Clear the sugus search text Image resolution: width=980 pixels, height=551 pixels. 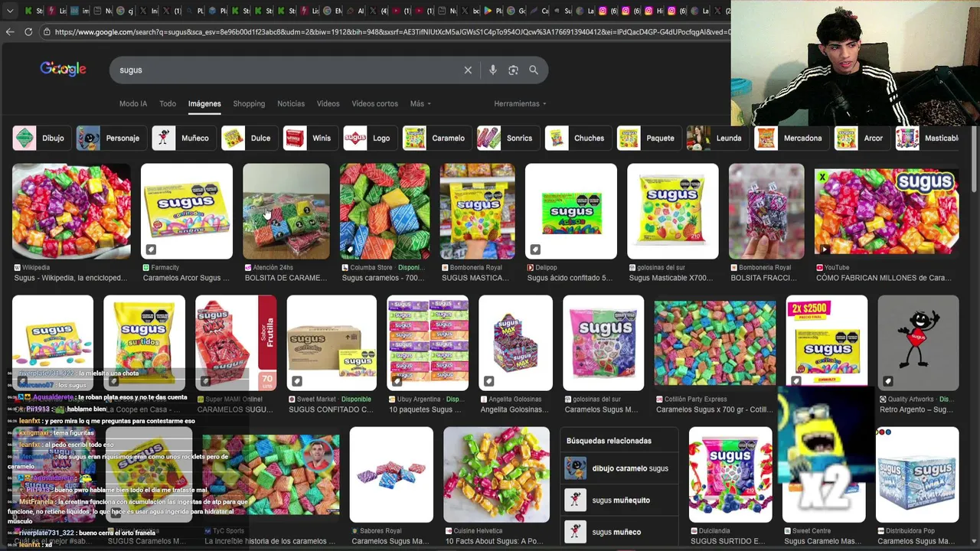click(x=468, y=70)
